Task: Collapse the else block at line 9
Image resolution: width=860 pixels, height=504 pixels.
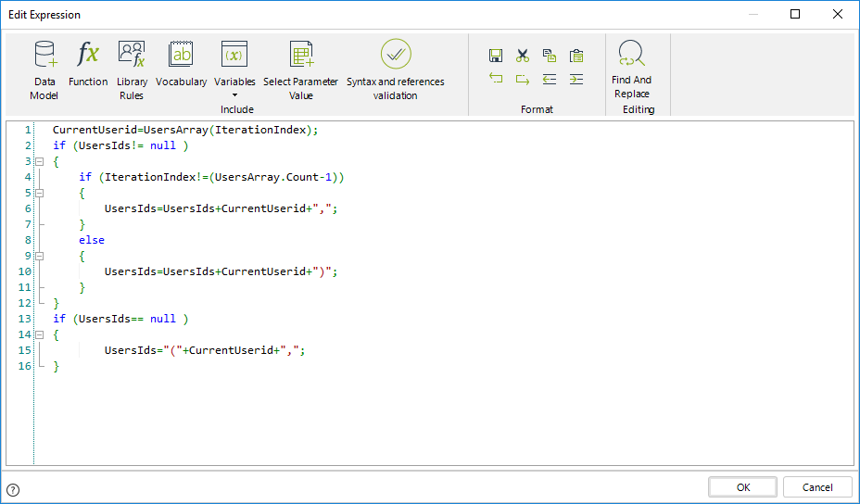Action: point(40,256)
